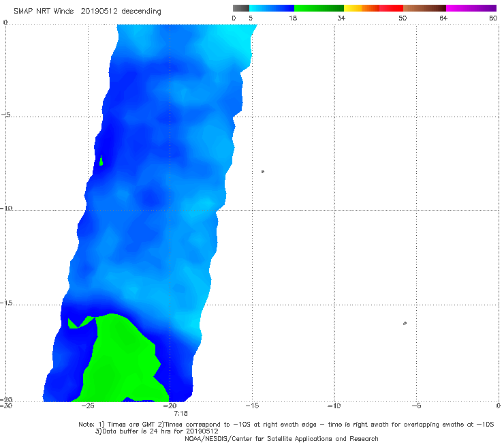Viewport: 504px width, 443px height.
Task: Click the note text 'Times are GMT'
Action: (133, 425)
